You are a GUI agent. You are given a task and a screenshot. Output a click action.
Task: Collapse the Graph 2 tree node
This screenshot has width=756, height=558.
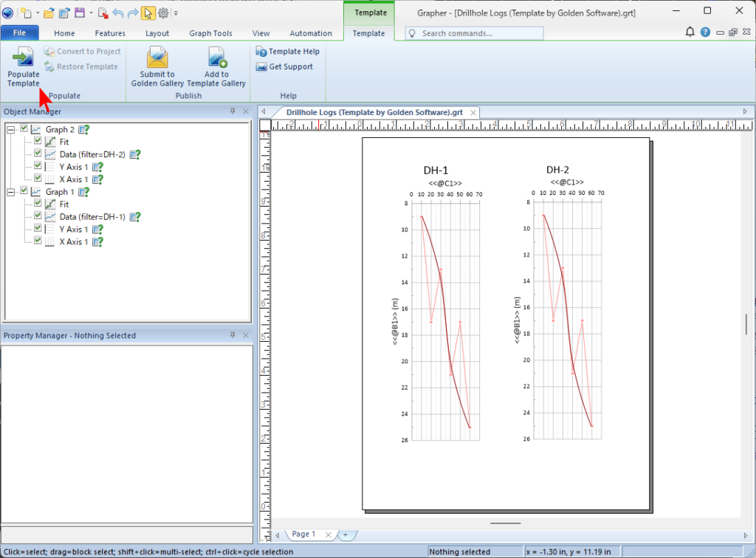(11, 129)
